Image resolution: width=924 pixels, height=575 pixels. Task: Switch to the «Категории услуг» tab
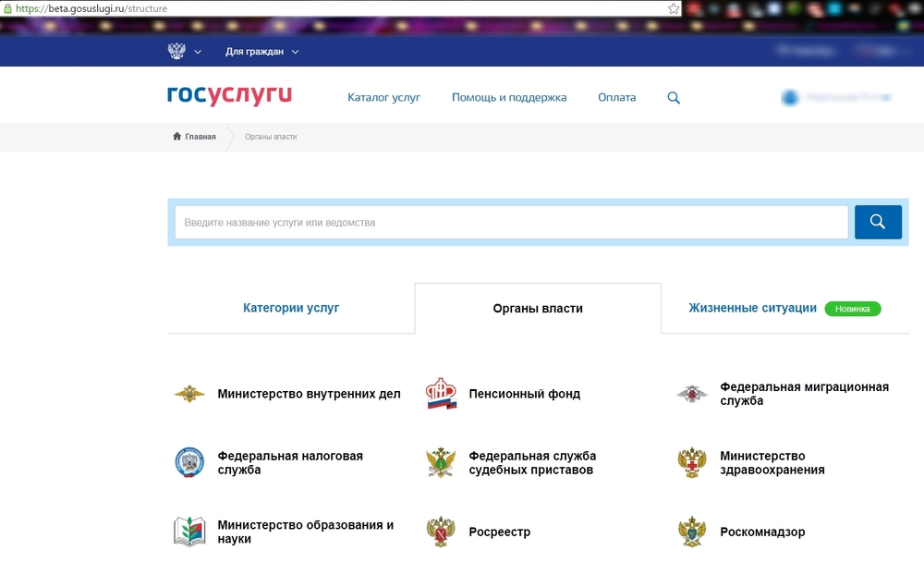click(291, 308)
